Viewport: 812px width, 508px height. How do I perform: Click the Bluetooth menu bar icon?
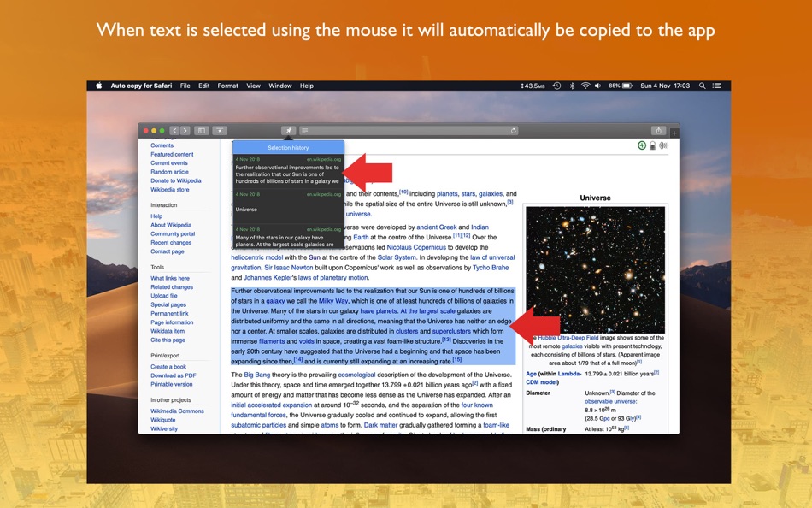(x=572, y=86)
